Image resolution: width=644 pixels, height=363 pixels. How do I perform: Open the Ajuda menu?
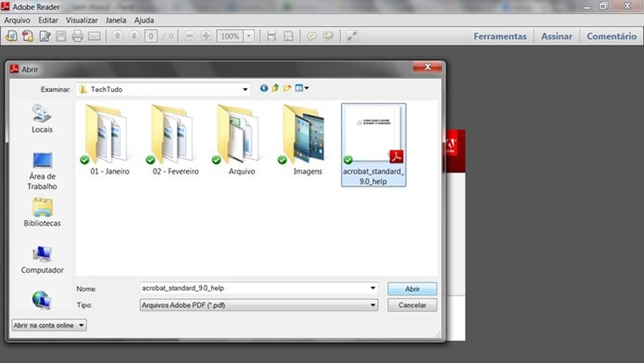(144, 20)
